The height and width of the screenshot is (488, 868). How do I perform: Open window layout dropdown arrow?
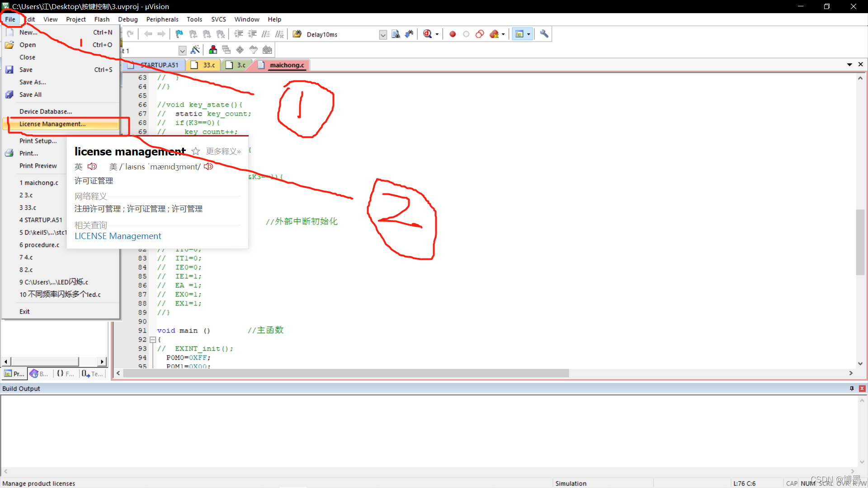[528, 34]
